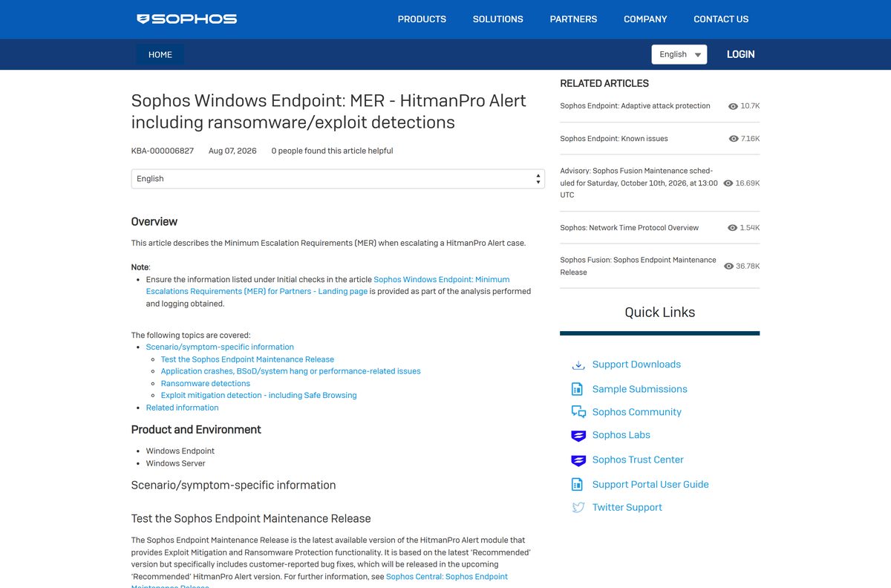Jump to Related information topic

182,408
